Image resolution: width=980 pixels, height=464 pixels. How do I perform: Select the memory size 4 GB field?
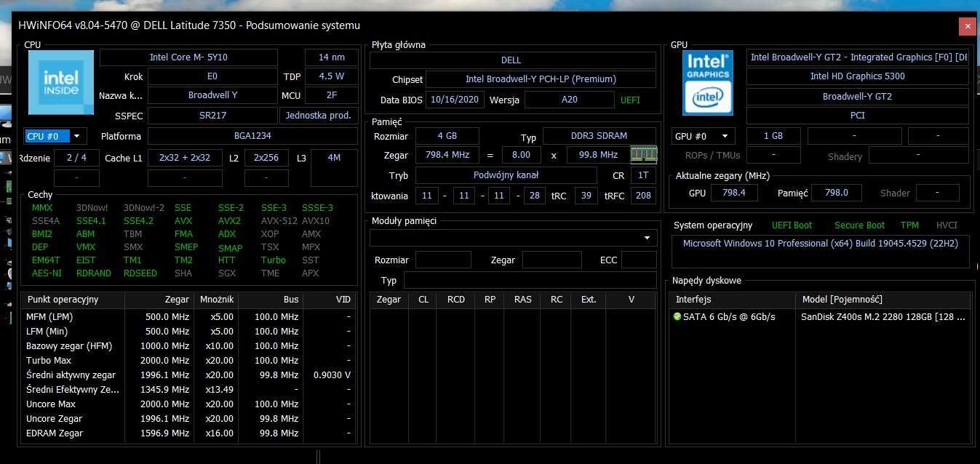click(x=447, y=136)
